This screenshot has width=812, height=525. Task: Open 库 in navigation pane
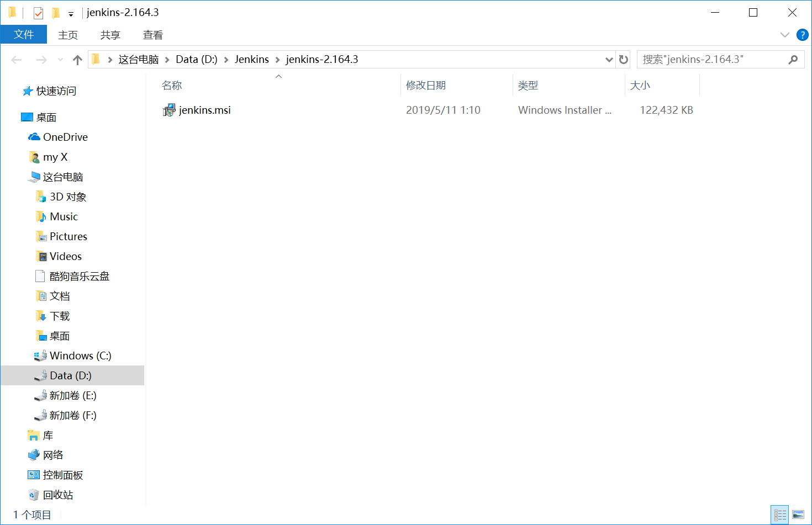click(48, 435)
